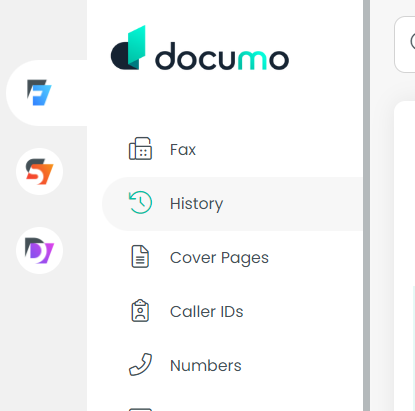Click the Caller IDs badge icon
Viewport: 415px width, 411px height.
[x=140, y=311]
